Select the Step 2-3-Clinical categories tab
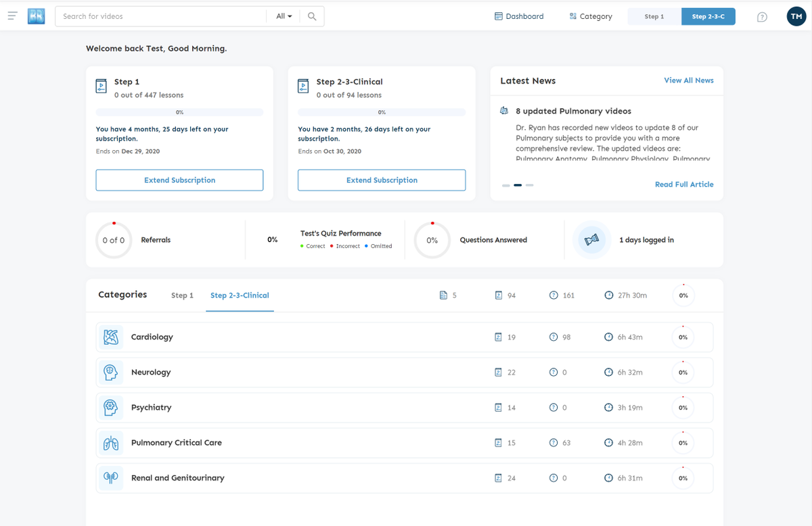The width and height of the screenshot is (812, 526). pyautogui.click(x=240, y=295)
